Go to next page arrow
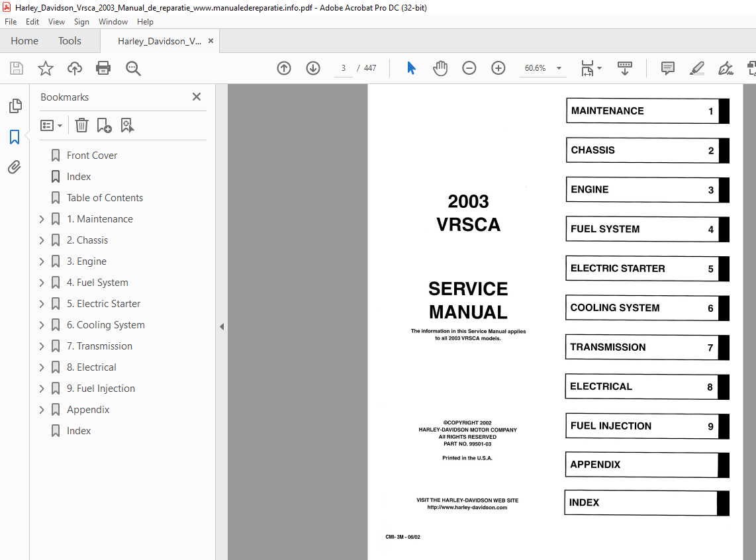756x560 pixels. point(313,68)
